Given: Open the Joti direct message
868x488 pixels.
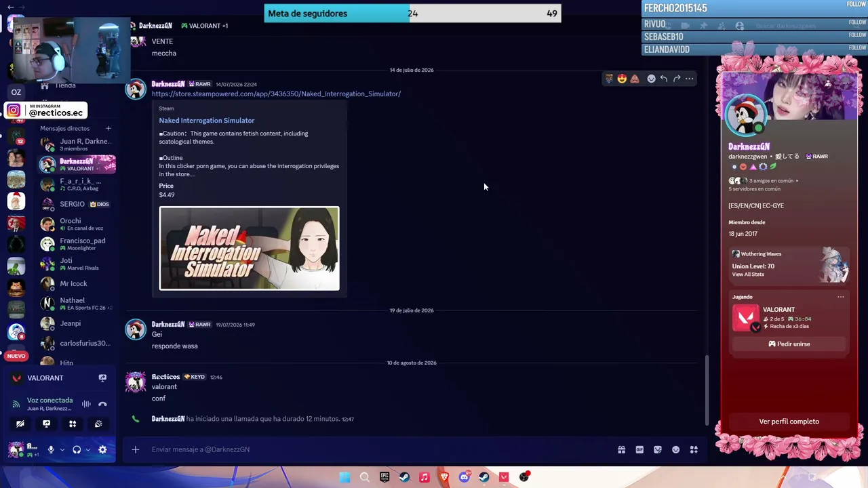Looking at the screenshot, I should tap(77, 264).
